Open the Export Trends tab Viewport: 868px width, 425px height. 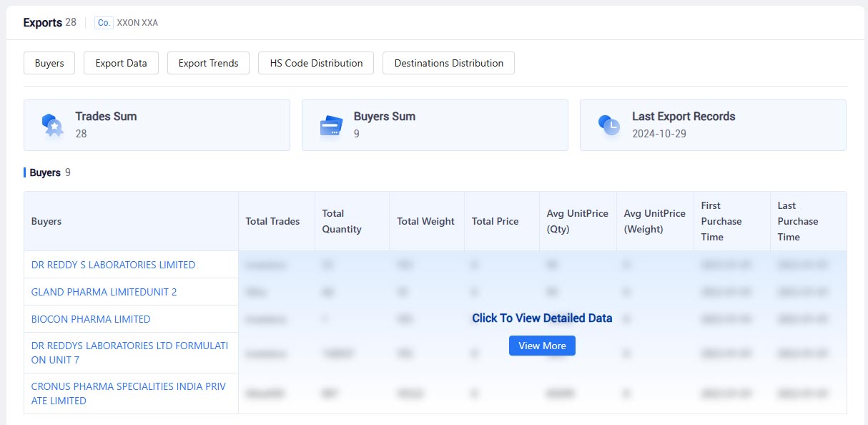[208, 63]
